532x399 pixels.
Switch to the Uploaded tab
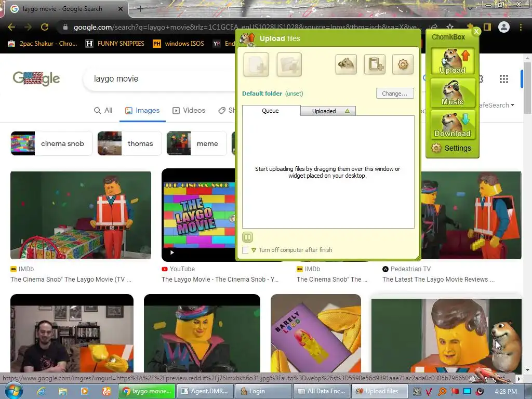pos(328,111)
